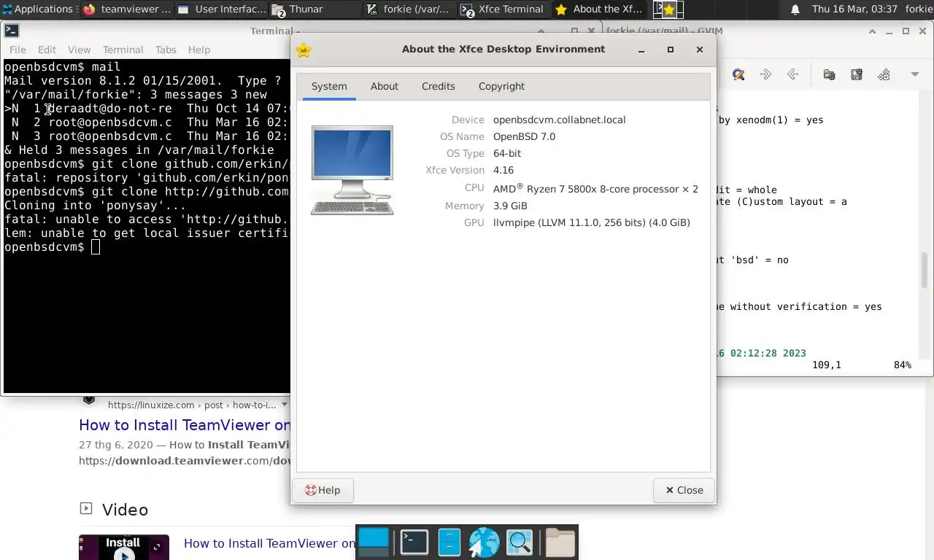Open Terminal Tabs menu
Viewport: 934px width, 560px height.
(166, 50)
